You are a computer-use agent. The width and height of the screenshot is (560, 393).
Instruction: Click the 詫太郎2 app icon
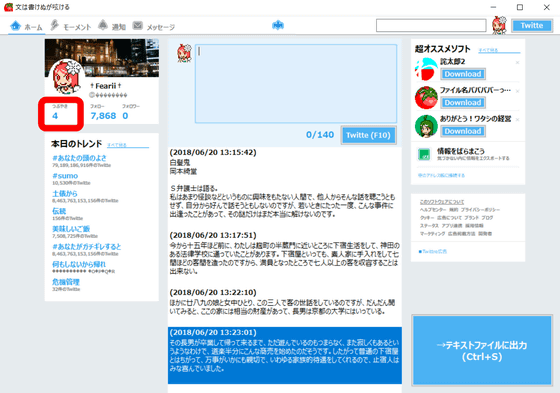coord(426,69)
